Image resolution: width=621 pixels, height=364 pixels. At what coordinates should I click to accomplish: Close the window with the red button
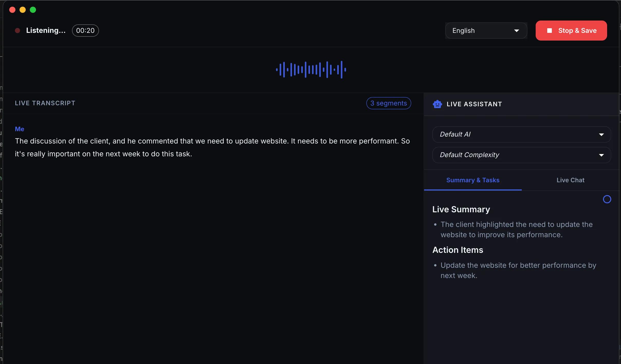tap(12, 10)
